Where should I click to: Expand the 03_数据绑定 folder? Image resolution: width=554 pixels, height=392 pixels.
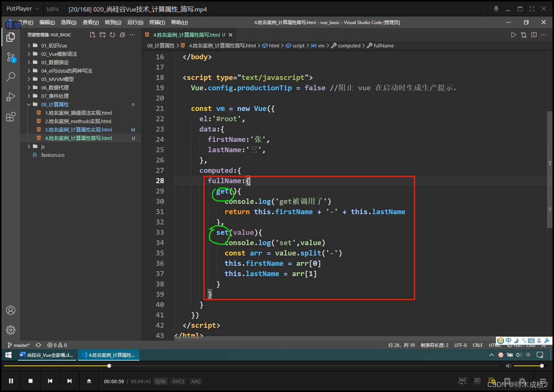point(29,62)
